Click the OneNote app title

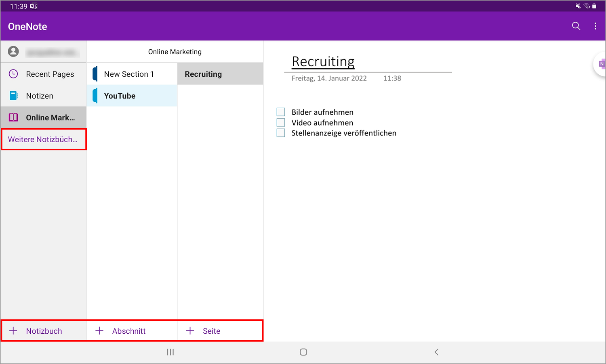(27, 27)
